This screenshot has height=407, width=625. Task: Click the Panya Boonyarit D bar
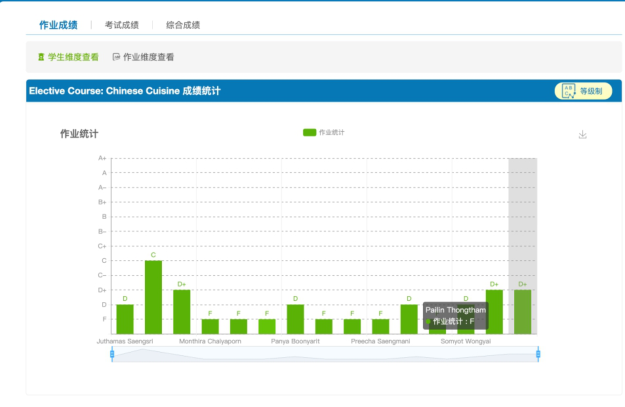[295, 319]
